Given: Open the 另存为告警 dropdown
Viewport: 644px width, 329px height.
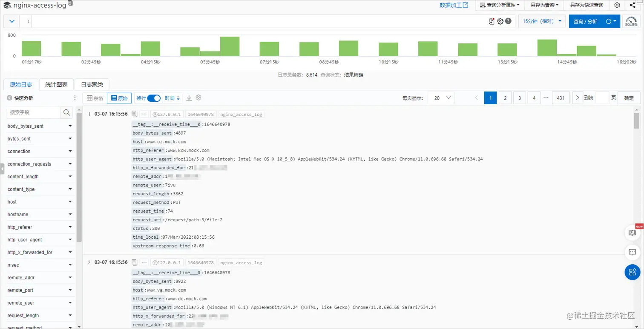Looking at the screenshot, I should click(x=544, y=5).
